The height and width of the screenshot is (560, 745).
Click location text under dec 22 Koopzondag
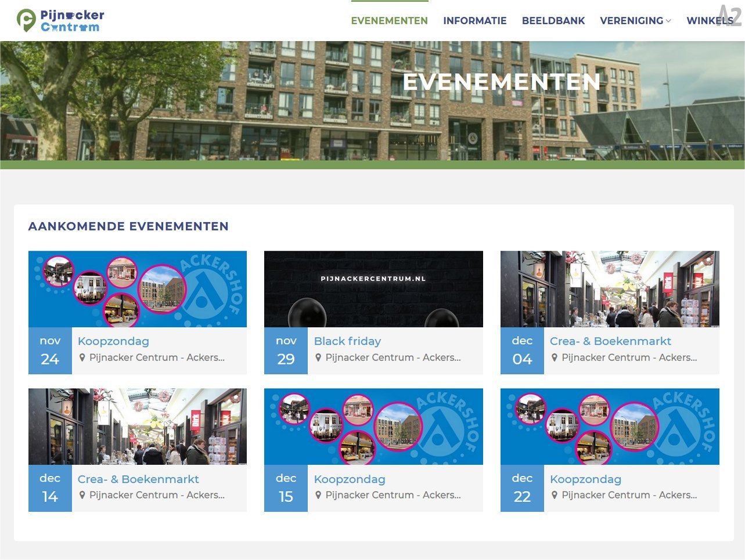629,495
